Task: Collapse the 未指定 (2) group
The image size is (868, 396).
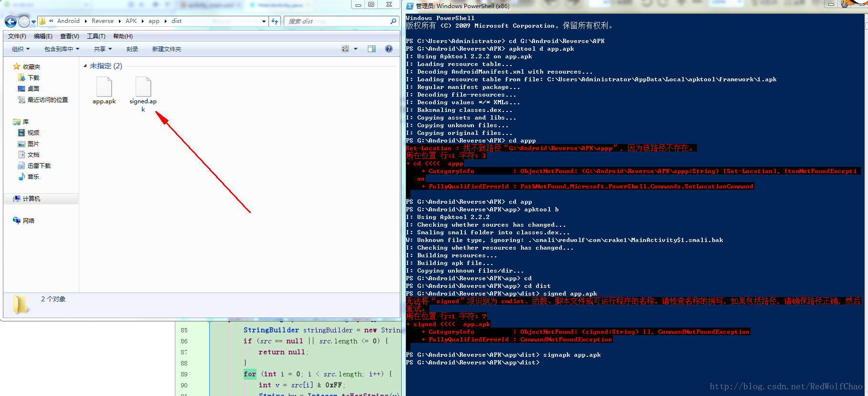Action: [x=86, y=66]
